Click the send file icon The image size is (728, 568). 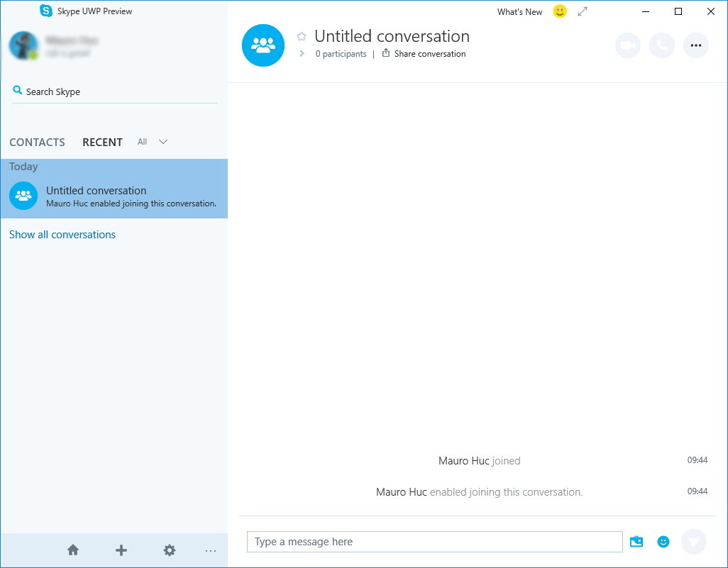click(636, 542)
